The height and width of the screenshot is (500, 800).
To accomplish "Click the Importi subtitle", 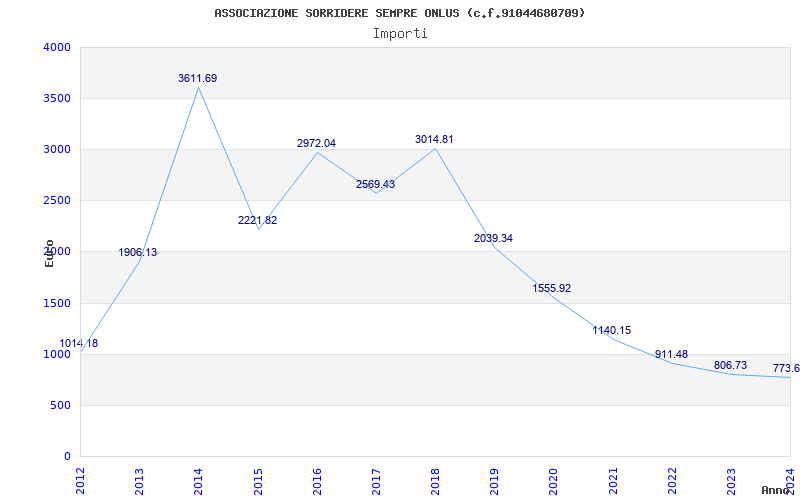I will click(x=400, y=34).
